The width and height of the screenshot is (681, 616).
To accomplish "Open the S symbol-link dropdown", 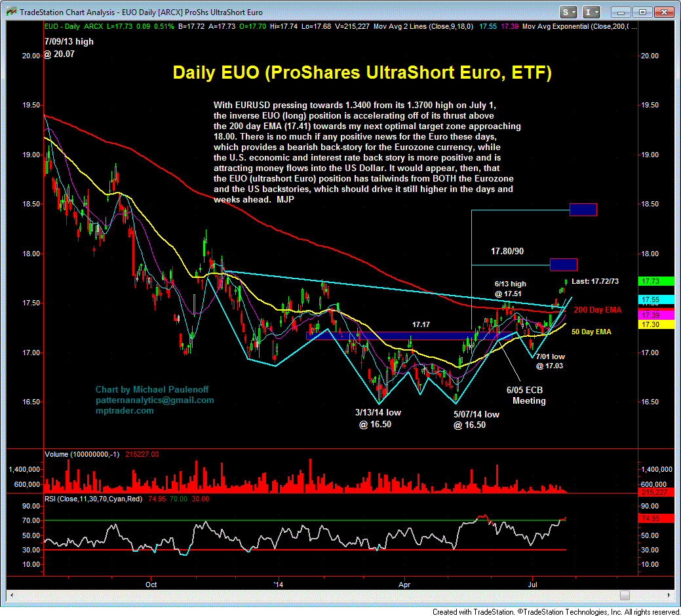I will (x=568, y=12).
